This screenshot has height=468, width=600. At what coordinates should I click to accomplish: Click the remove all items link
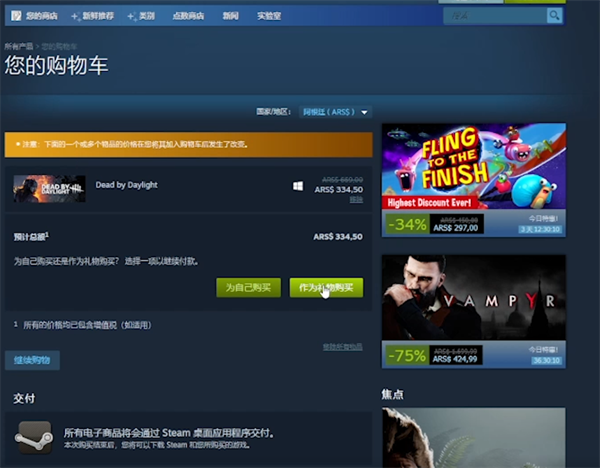click(x=342, y=347)
